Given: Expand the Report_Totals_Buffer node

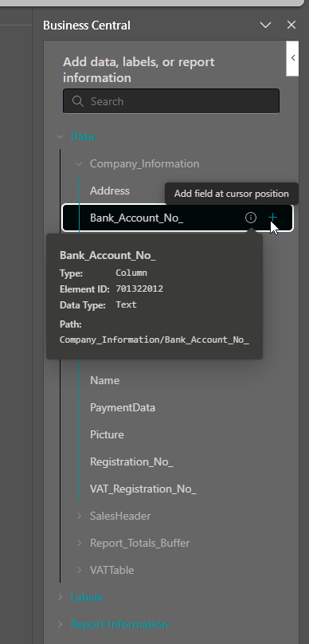Looking at the screenshot, I should [79, 543].
